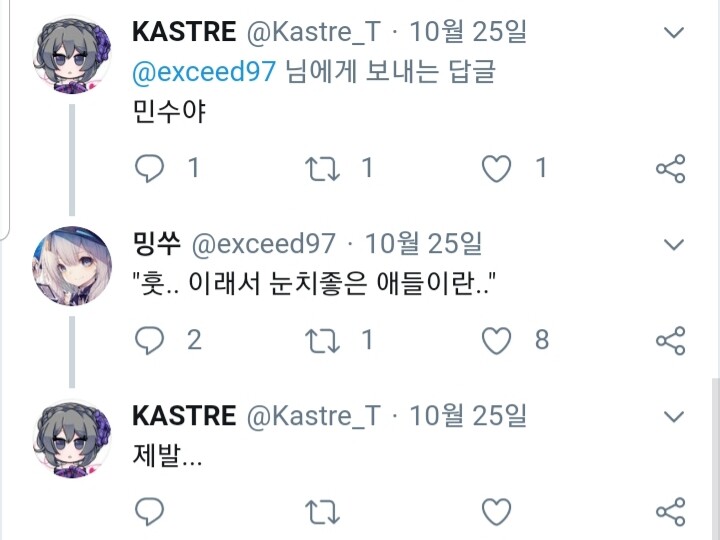Retweet the "민수야" tweet
The width and height of the screenshot is (720, 540).
point(323,168)
